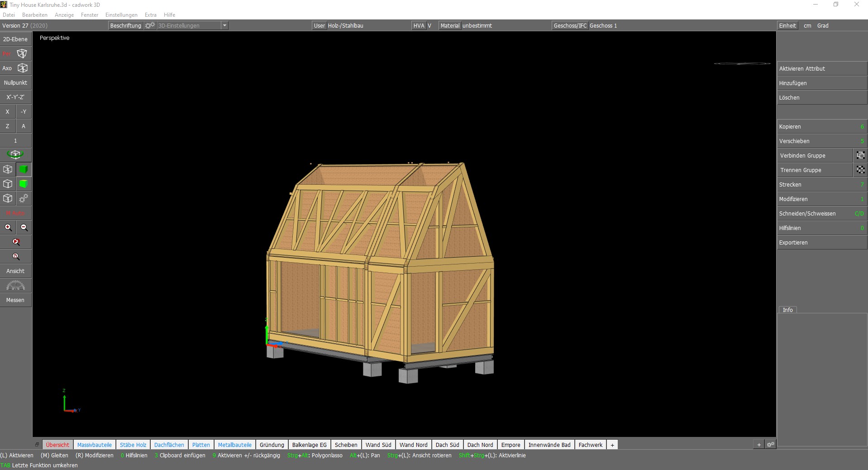Click Aktivieren Attribut

point(822,68)
